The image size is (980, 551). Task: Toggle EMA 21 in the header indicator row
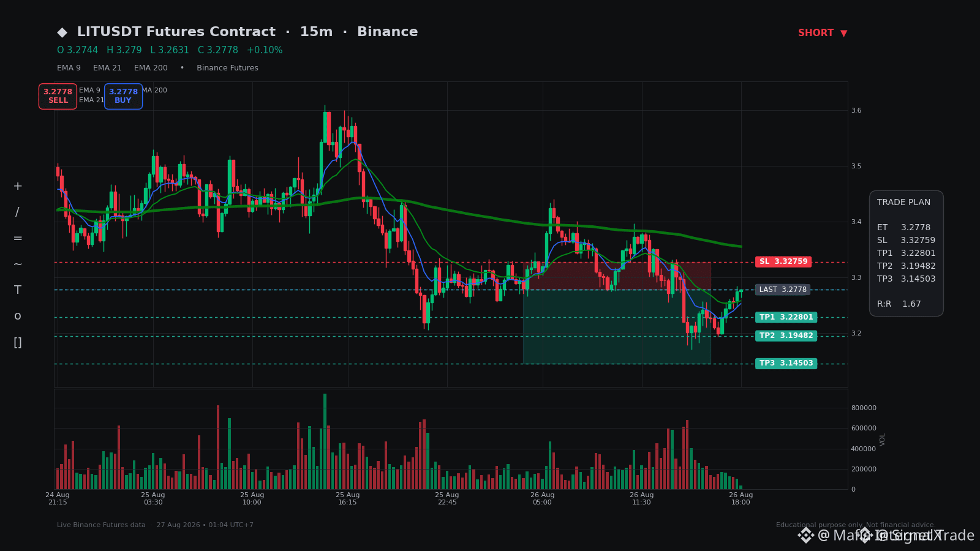pyautogui.click(x=107, y=68)
